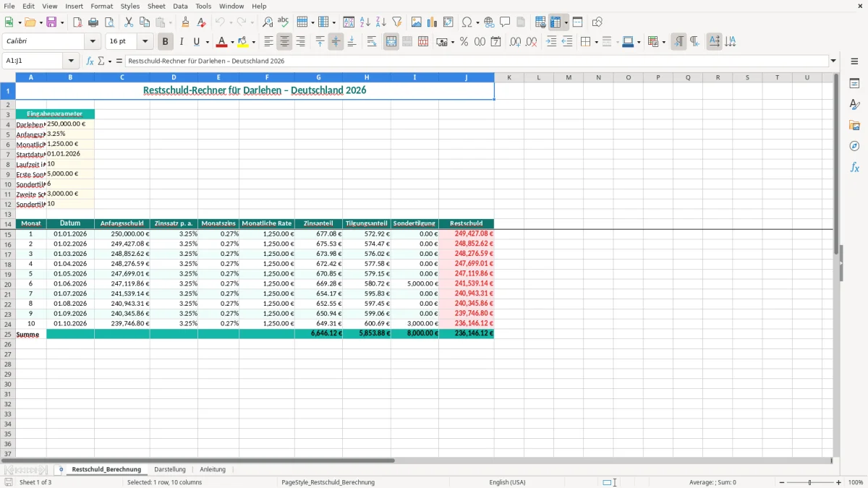Click the Print icon
Screen dimensions: 868x488
93,22
